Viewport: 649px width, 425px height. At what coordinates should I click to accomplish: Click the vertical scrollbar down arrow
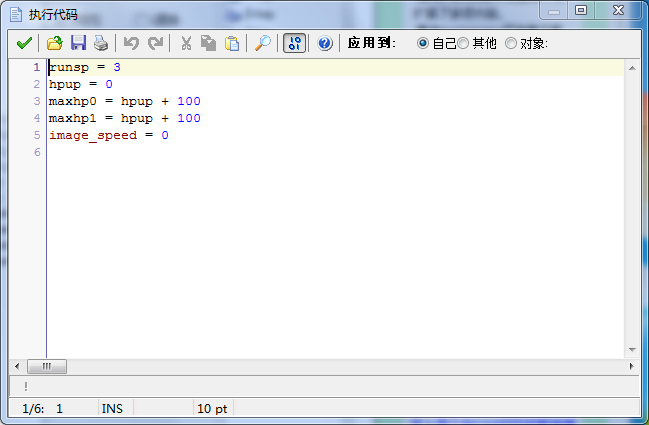click(x=632, y=350)
